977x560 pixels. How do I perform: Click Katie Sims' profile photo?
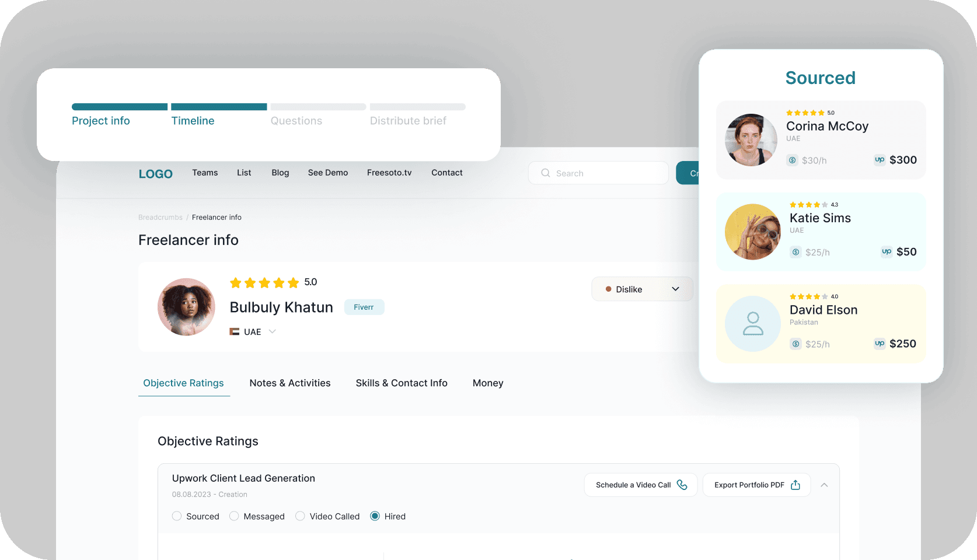753,232
